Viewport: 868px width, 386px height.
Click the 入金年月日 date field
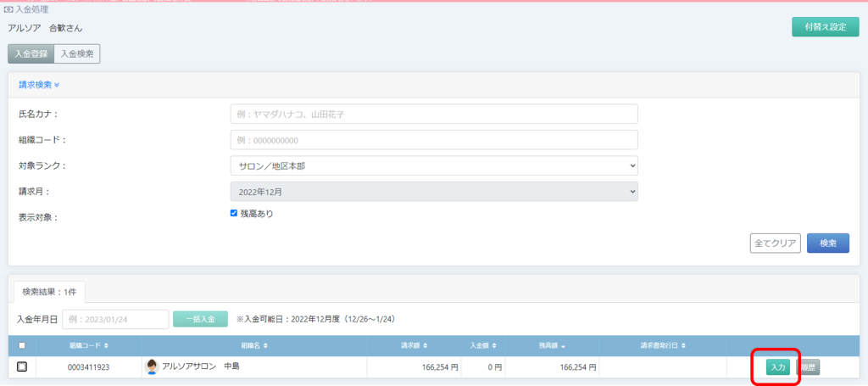click(x=114, y=319)
